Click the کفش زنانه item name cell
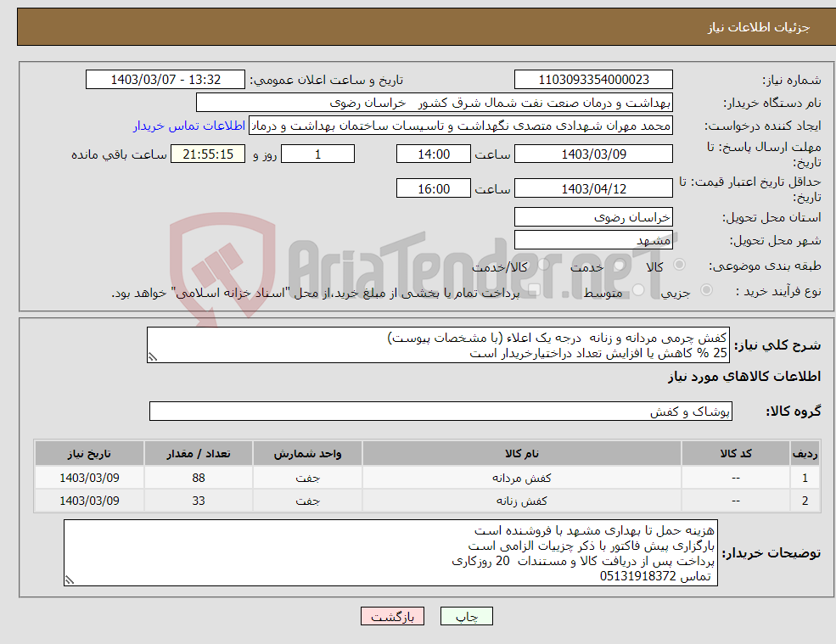The image size is (836, 644). pos(521,501)
